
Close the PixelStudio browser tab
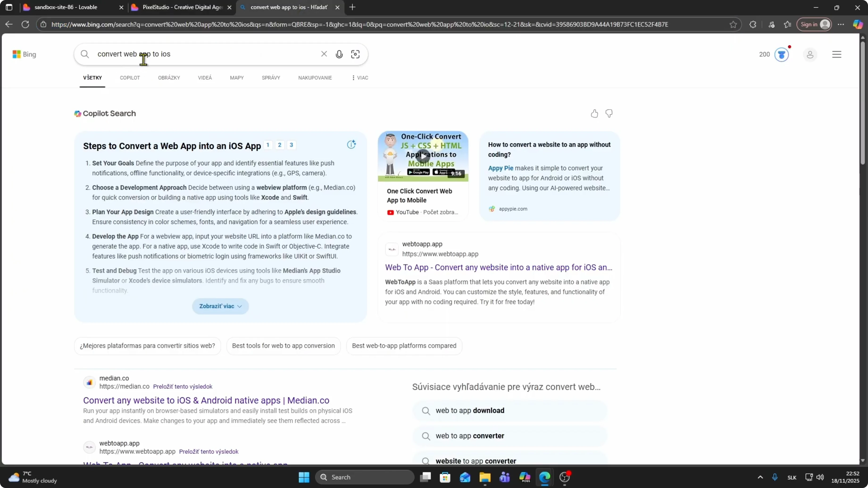pos(230,7)
